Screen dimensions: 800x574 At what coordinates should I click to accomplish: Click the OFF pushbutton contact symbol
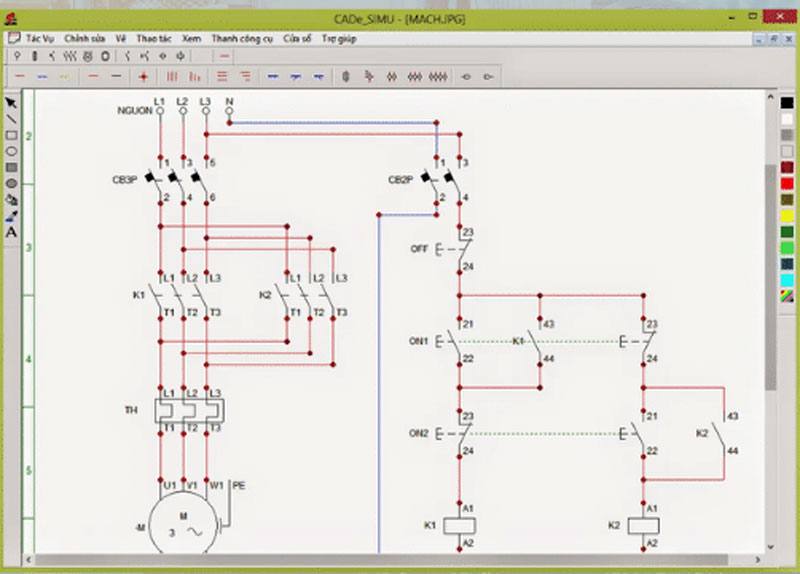click(x=454, y=249)
